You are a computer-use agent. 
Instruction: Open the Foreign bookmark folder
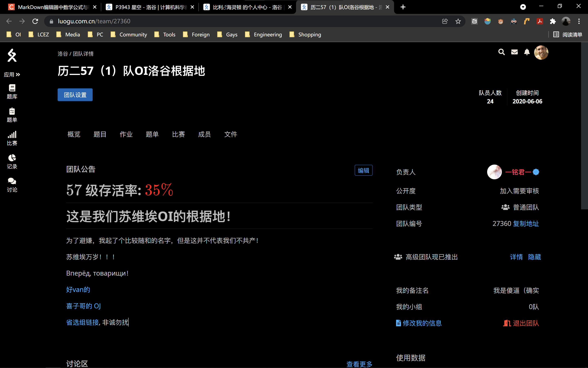tap(196, 35)
